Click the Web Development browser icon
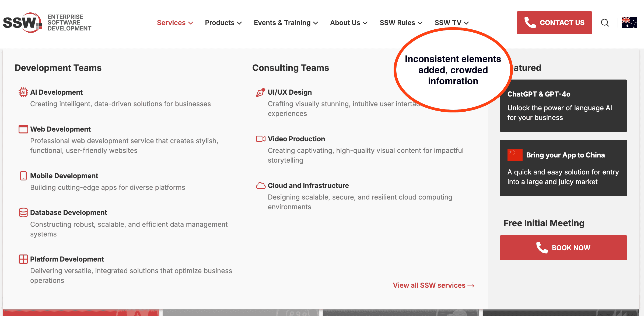The height and width of the screenshot is (316, 644). (x=23, y=129)
